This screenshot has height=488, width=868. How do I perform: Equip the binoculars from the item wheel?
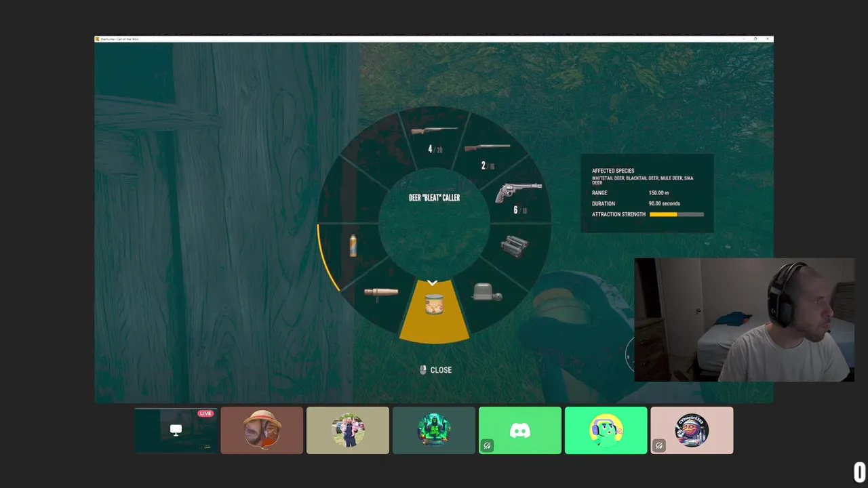pyautogui.click(x=515, y=245)
